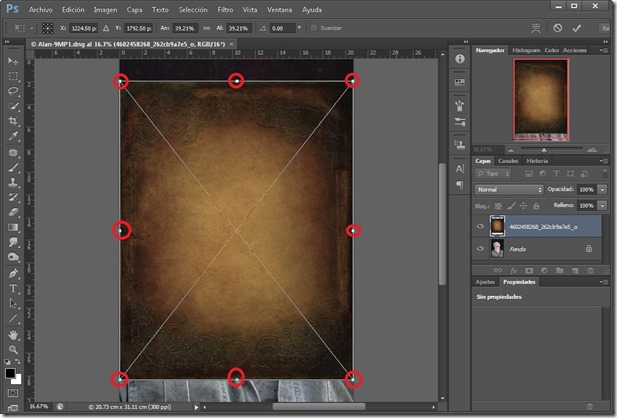This screenshot has width=617, height=418.
Task: Open the Normal blend mode dropdown
Action: click(x=509, y=189)
